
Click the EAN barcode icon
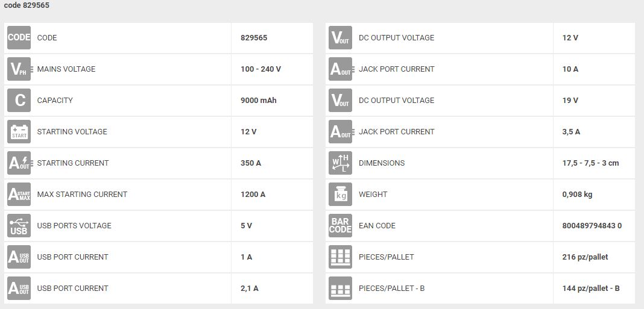click(x=340, y=226)
